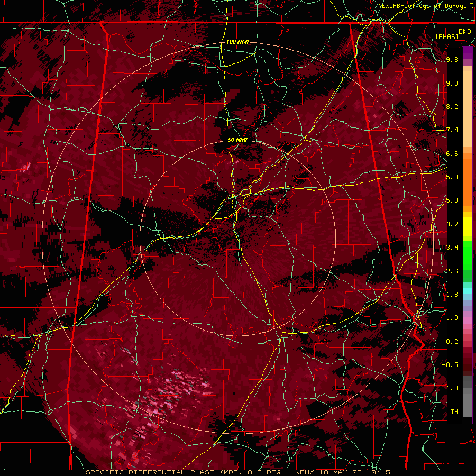Click the 5.8 scale value

pos(452,177)
